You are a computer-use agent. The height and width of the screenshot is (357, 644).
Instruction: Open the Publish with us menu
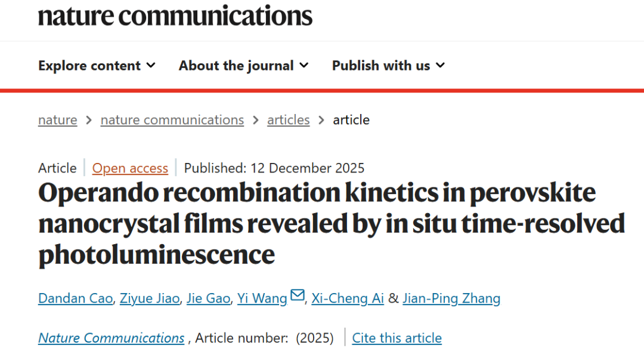381,66
